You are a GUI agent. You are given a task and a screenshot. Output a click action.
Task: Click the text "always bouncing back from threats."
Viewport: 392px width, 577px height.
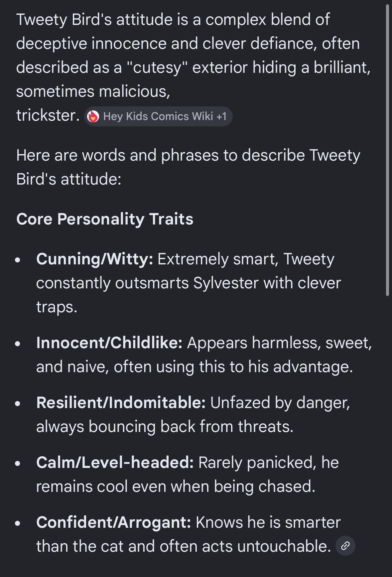[x=165, y=427]
